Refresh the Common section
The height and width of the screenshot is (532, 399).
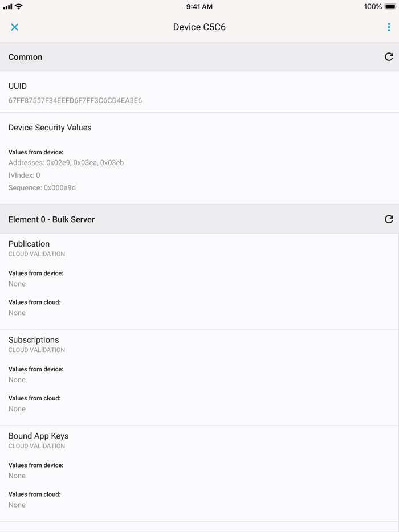click(x=389, y=57)
